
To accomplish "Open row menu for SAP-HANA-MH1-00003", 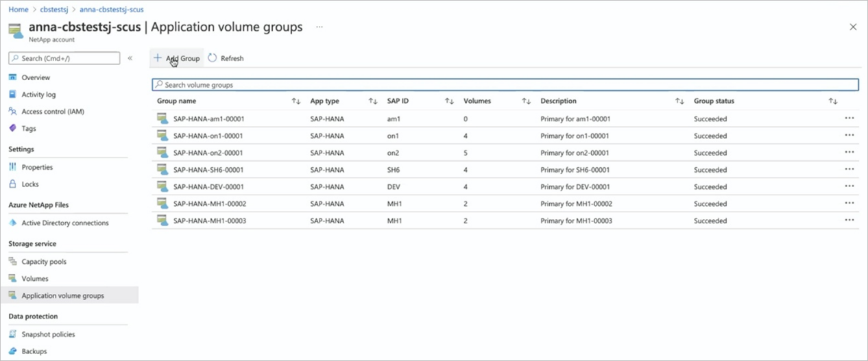I will (849, 220).
